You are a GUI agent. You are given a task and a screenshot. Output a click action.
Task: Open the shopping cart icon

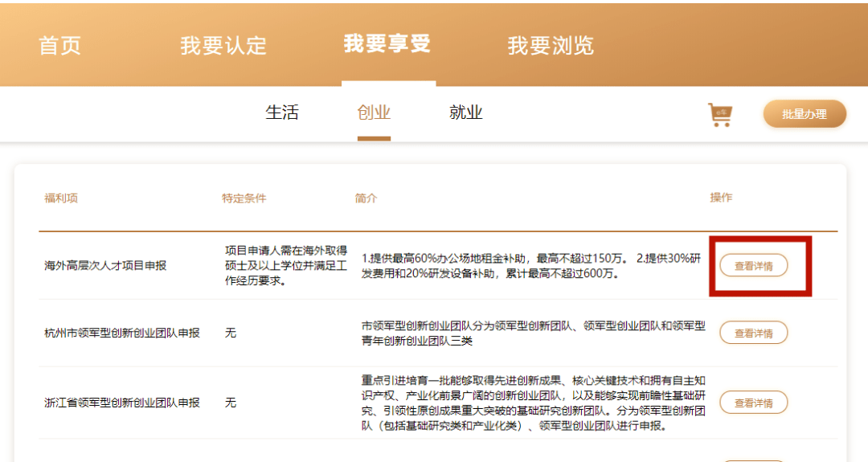[x=720, y=115]
